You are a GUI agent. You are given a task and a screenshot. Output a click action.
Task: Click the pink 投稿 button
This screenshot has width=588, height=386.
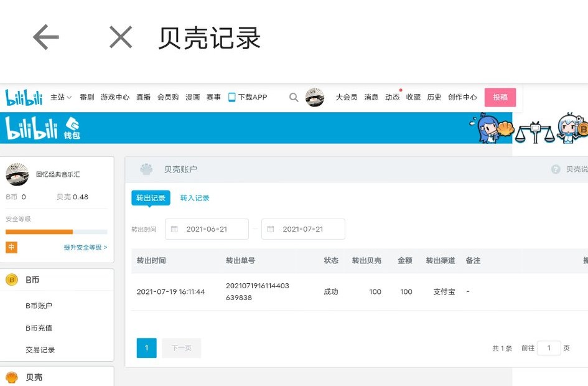[x=500, y=97]
